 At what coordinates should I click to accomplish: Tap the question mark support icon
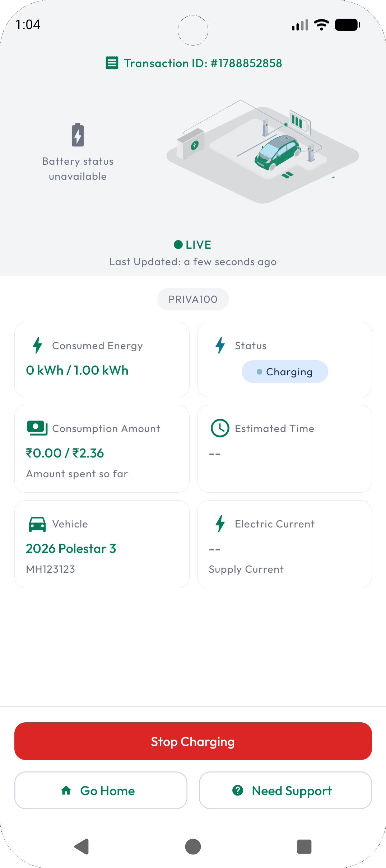(x=238, y=790)
